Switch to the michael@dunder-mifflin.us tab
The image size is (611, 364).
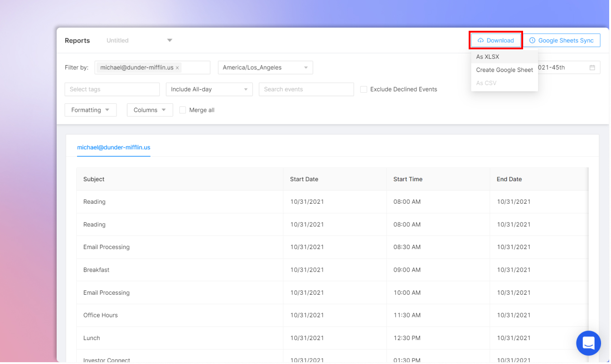[x=114, y=147]
